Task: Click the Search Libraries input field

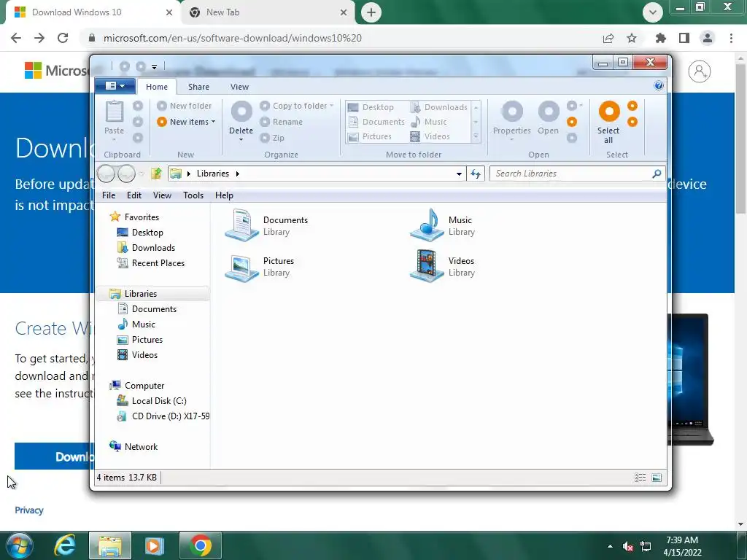Action: 570,174
